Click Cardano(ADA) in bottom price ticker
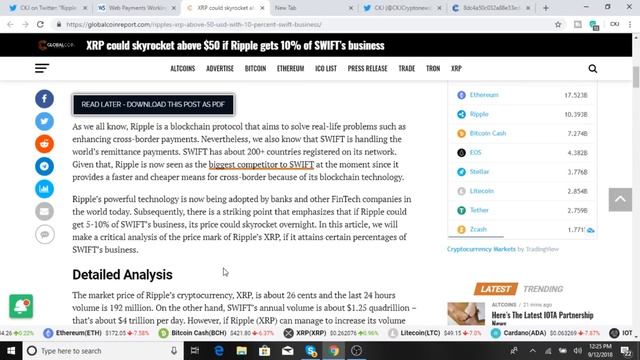 coord(524,333)
